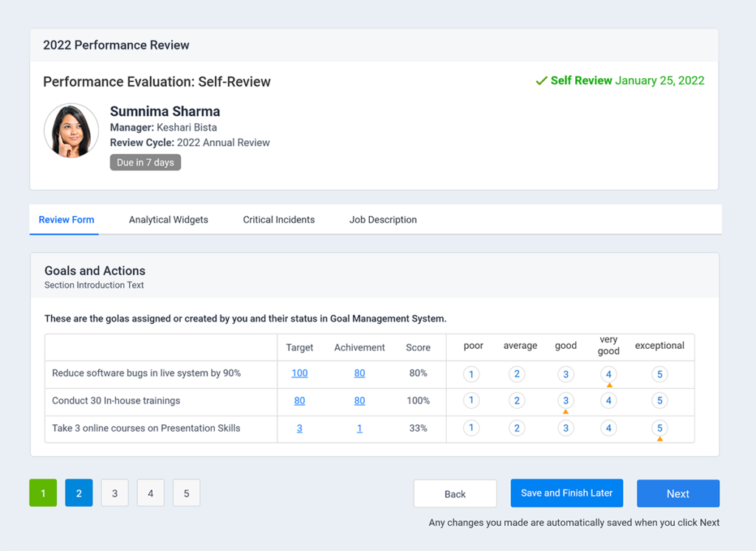Open the Target value 100 link
The height and width of the screenshot is (551, 756).
[x=299, y=374]
